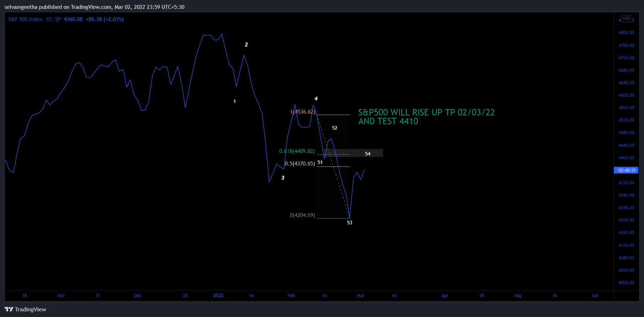Click the 2022 label on time axis
The height and width of the screenshot is (317, 644).
pos(218,296)
